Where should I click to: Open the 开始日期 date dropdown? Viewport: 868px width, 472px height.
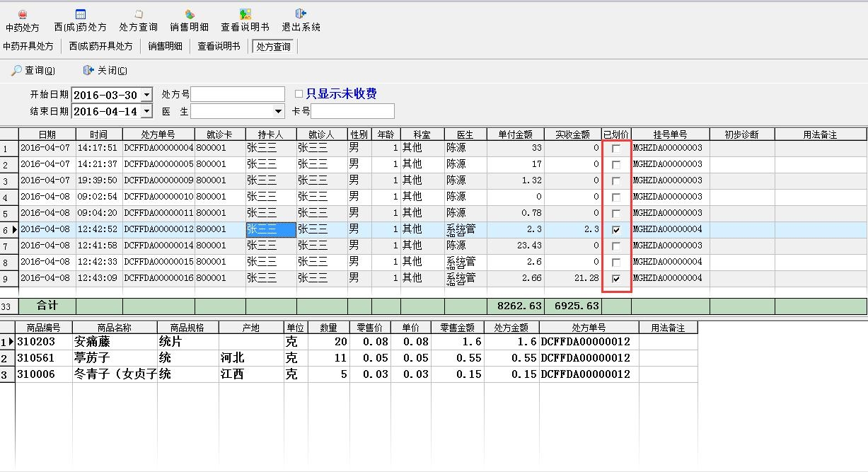pyautogui.click(x=146, y=95)
